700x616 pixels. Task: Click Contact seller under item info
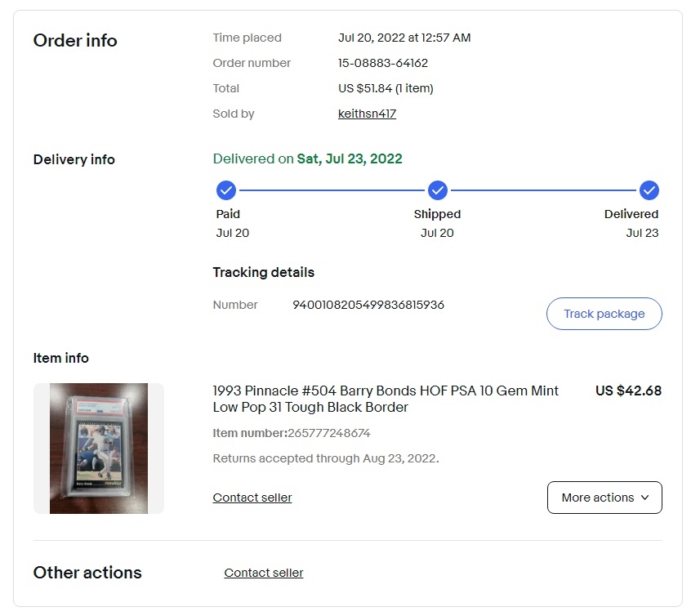pos(252,498)
